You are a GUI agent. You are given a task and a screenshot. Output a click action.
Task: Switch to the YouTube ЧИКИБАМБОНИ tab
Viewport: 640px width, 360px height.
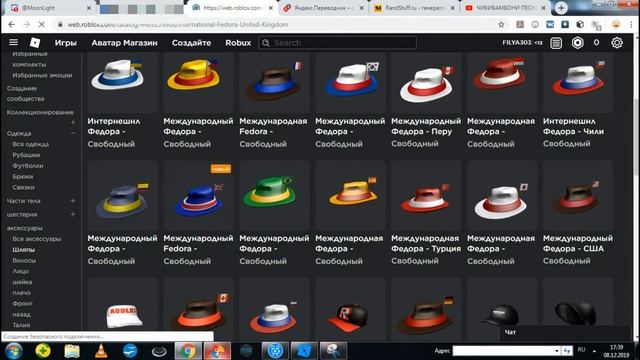505,8
